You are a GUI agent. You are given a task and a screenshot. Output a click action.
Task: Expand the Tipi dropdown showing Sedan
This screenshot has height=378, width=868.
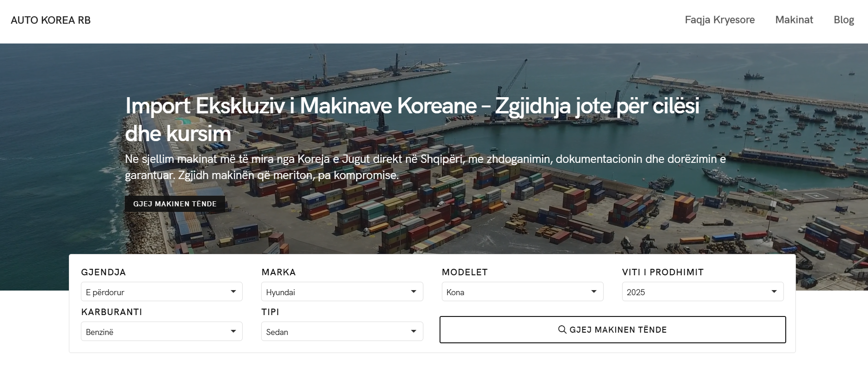tap(342, 331)
